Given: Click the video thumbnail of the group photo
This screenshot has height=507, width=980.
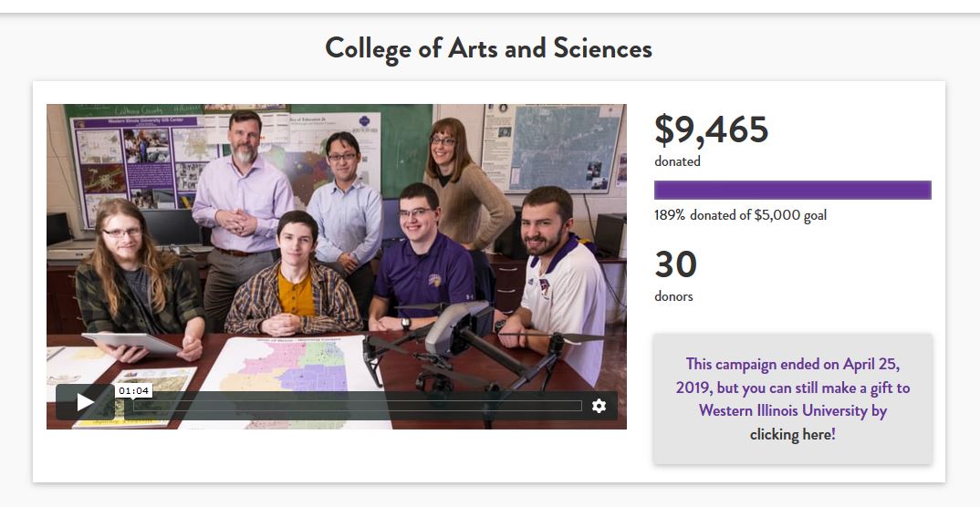Looking at the screenshot, I should point(336,228).
